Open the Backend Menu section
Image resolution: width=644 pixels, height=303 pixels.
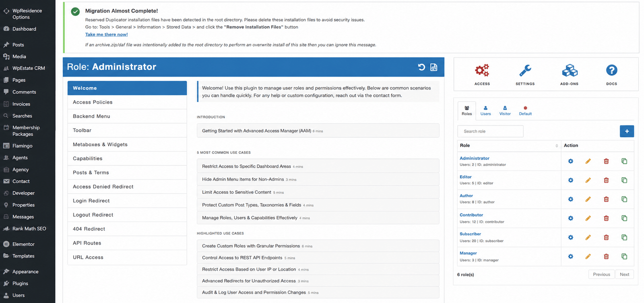[127, 116]
